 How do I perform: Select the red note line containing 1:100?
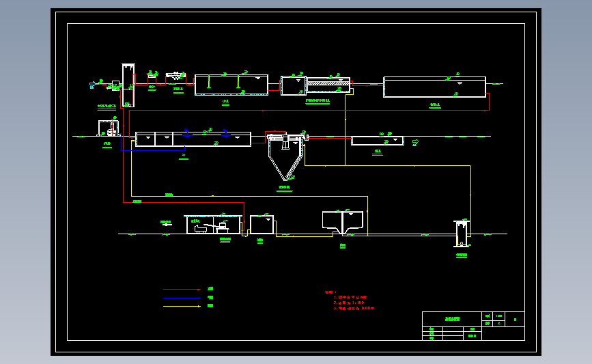coord(349,303)
